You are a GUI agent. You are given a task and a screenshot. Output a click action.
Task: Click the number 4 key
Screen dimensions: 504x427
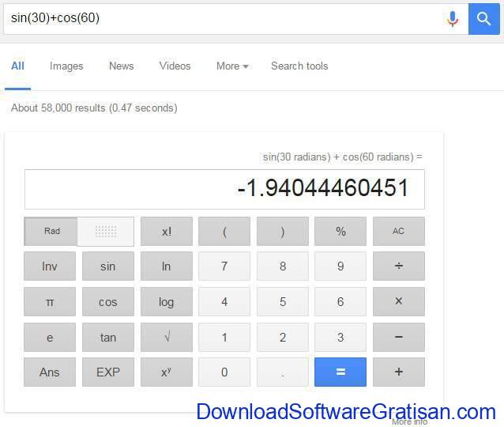(x=224, y=301)
